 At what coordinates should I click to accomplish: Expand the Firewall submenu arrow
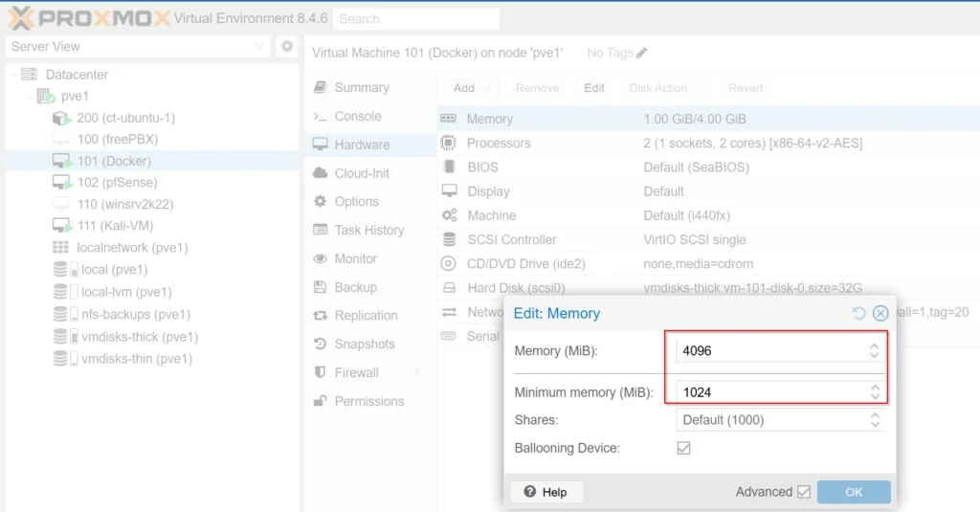tap(417, 372)
